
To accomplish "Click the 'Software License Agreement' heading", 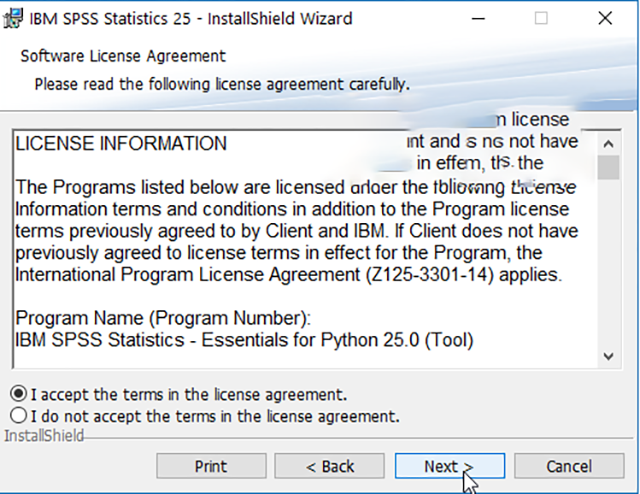I will [x=123, y=56].
